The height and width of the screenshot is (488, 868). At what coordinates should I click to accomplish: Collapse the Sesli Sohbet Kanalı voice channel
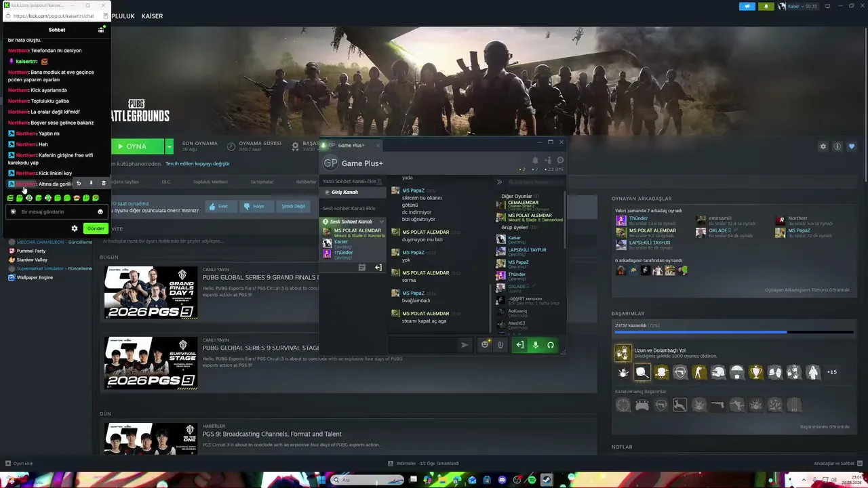381,222
